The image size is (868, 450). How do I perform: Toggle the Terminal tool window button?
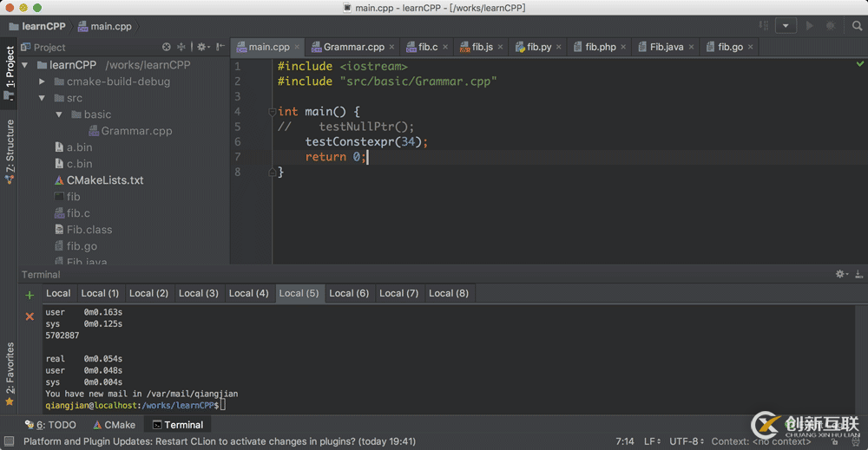[178, 425]
